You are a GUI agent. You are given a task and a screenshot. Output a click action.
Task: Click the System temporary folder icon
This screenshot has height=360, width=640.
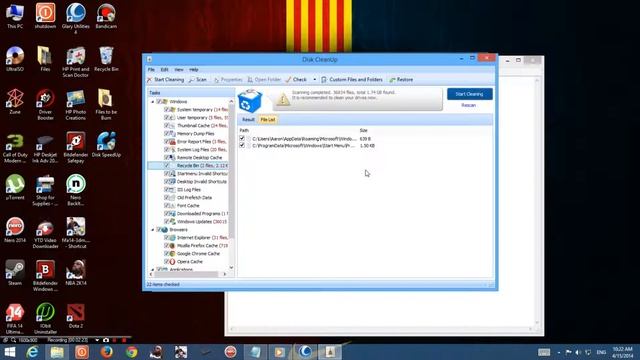(x=173, y=110)
